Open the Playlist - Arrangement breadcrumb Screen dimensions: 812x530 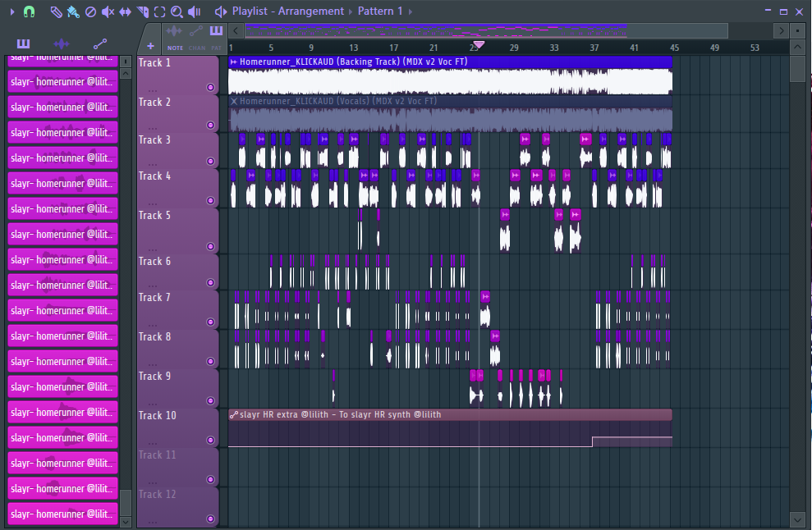(x=288, y=11)
